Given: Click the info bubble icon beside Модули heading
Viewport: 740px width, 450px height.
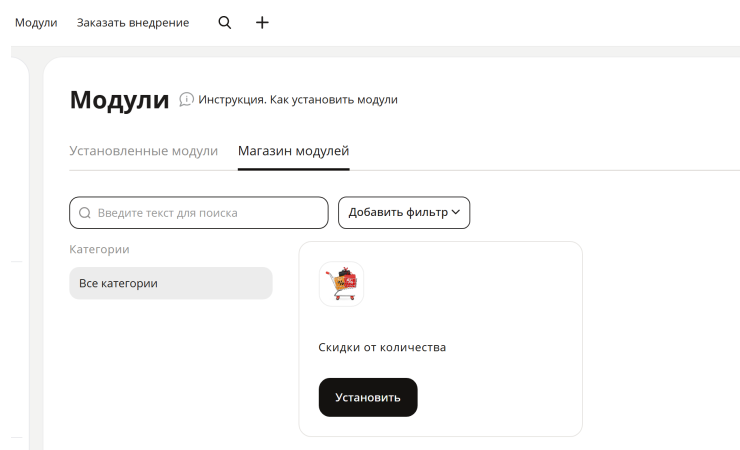Looking at the screenshot, I should pyautogui.click(x=186, y=100).
